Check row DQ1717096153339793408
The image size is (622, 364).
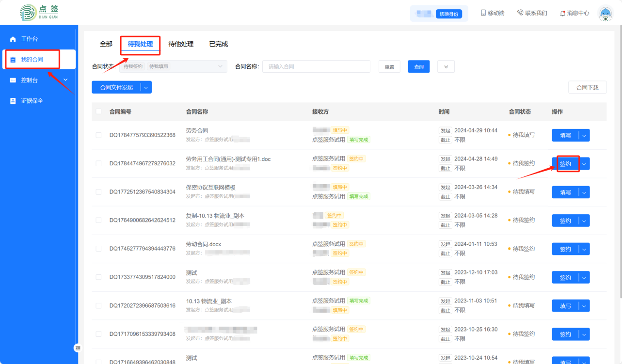[x=99, y=334]
